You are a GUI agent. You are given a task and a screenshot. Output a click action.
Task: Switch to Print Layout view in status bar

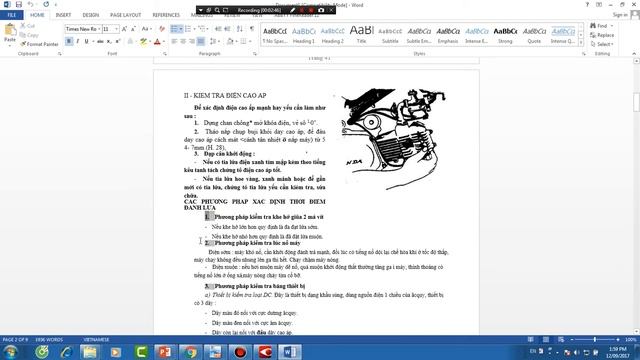click(x=546, y=340)
